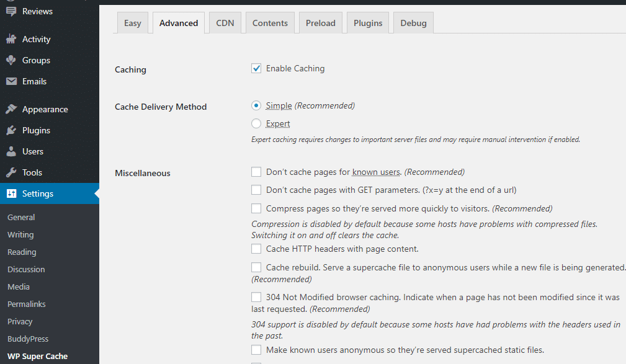Click the underlined 'Simple' label text
Screen dimensions: 626x364
pos(279,106)
